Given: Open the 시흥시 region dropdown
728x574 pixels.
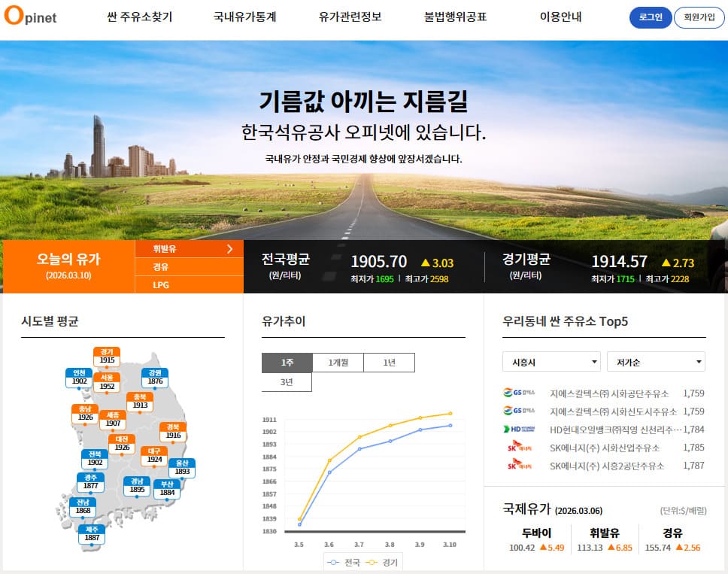Looking at the screenshot, I should pyautogui.click(x=551, y=362).
